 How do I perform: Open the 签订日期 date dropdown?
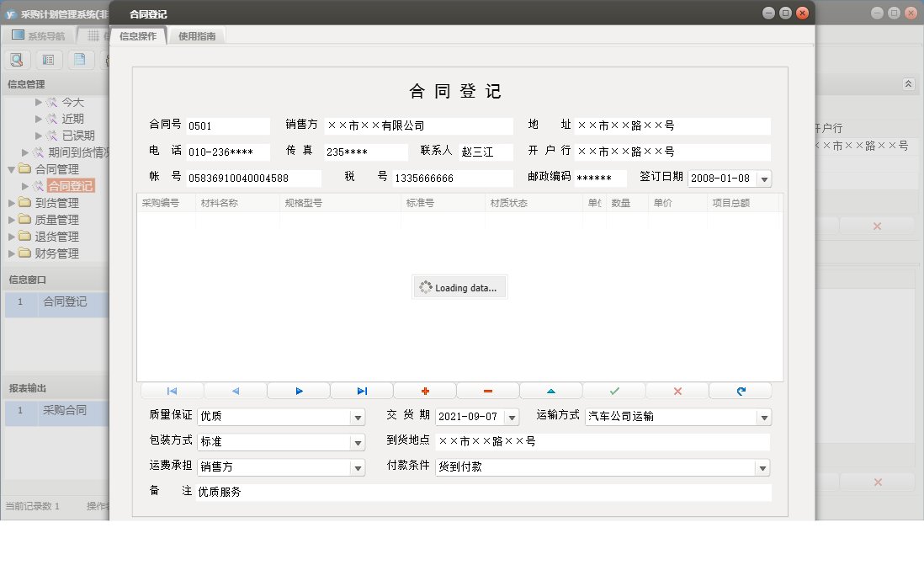point(763,179)
